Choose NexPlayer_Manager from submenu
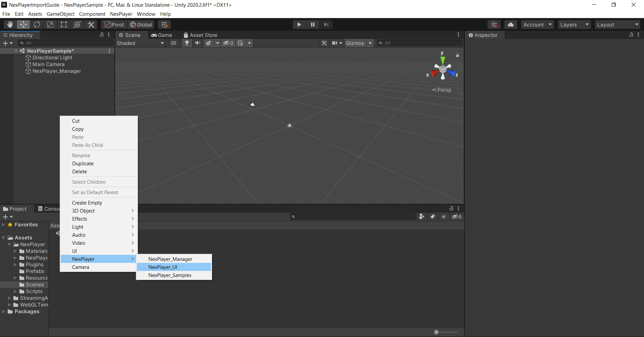Image resolution: width=644 pixels, height=337 pixels. [x=174, y=259]
